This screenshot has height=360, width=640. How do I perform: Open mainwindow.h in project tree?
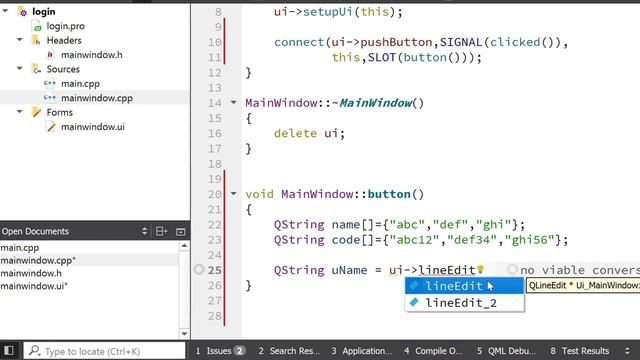tap(91, 55)
